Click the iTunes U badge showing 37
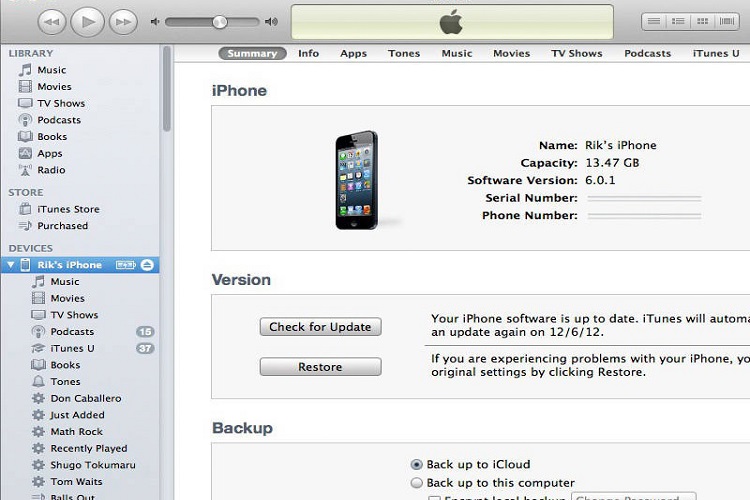This screenshot has width=750, height=500. tap(145, 348)
